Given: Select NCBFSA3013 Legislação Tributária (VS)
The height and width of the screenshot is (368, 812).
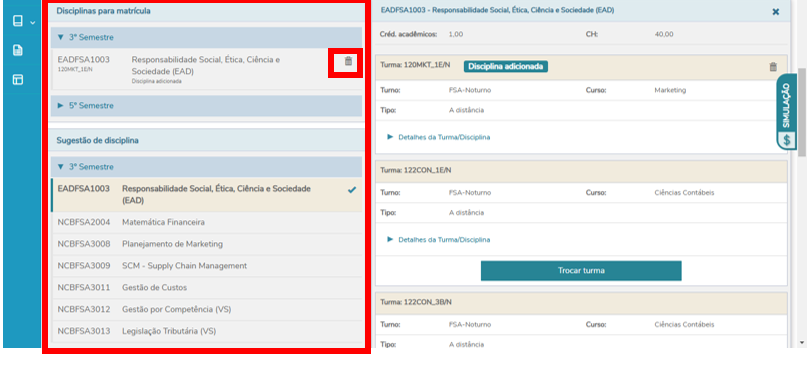Looking at the screenshot, I should [207, 331].
